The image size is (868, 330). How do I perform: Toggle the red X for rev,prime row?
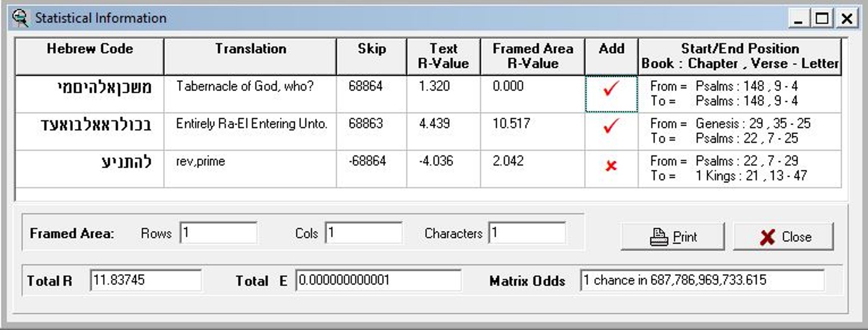coord(611,166)
